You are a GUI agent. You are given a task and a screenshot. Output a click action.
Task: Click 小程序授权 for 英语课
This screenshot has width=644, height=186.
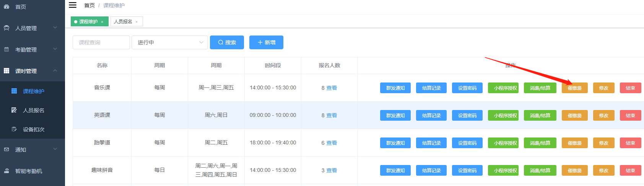(503, 115)
